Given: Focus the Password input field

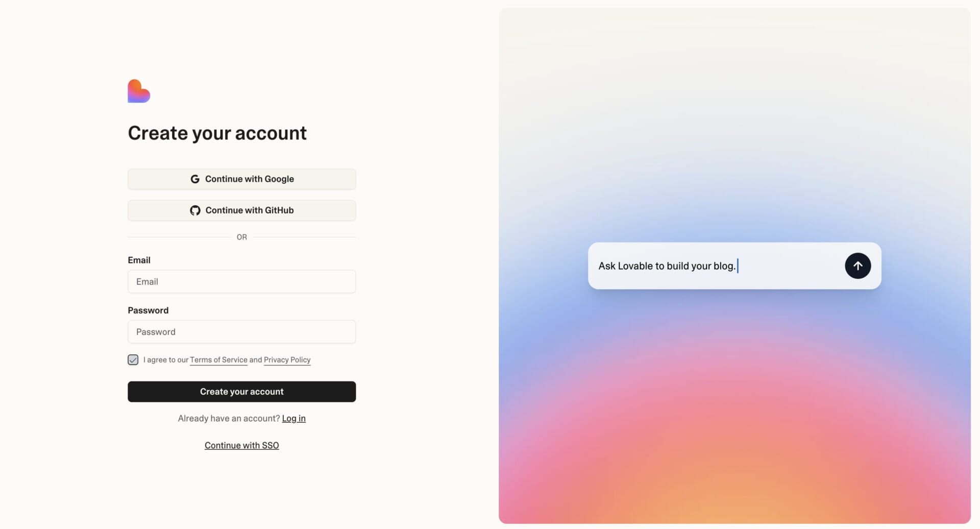Looking at the screenshot, I should tap(241, 332).
